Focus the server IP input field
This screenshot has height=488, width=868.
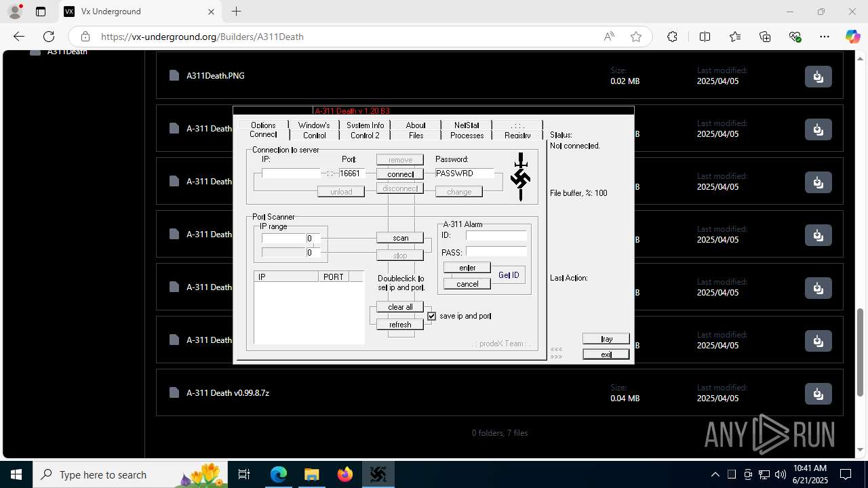click(291, 174)
